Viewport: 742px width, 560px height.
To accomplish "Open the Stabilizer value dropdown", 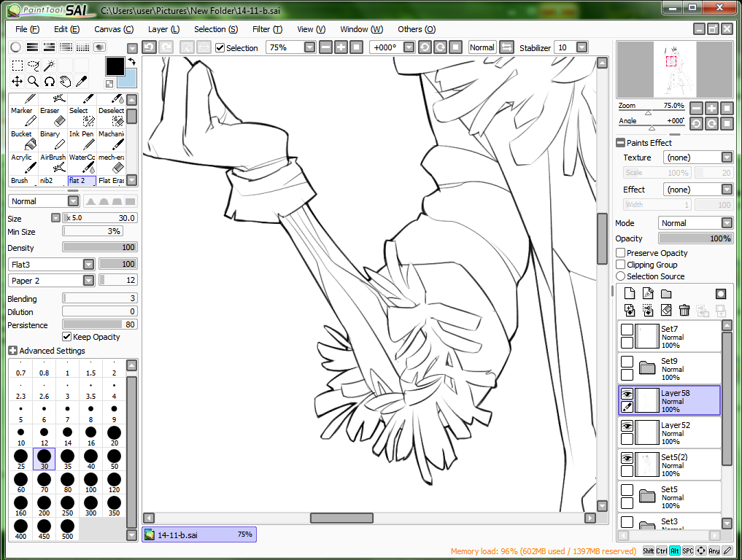I will [x=581, y=47].
